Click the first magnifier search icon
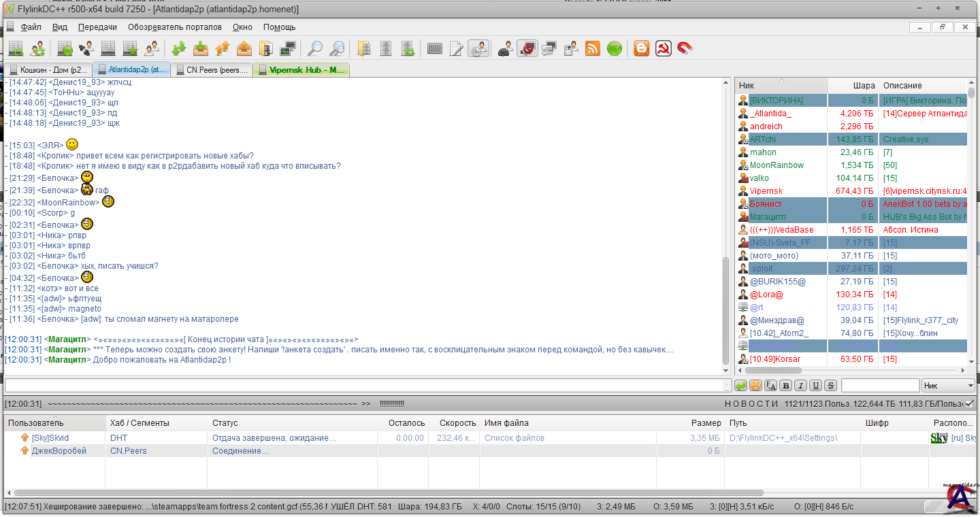Viewport: 980px width, 517px height. [315, 48]
